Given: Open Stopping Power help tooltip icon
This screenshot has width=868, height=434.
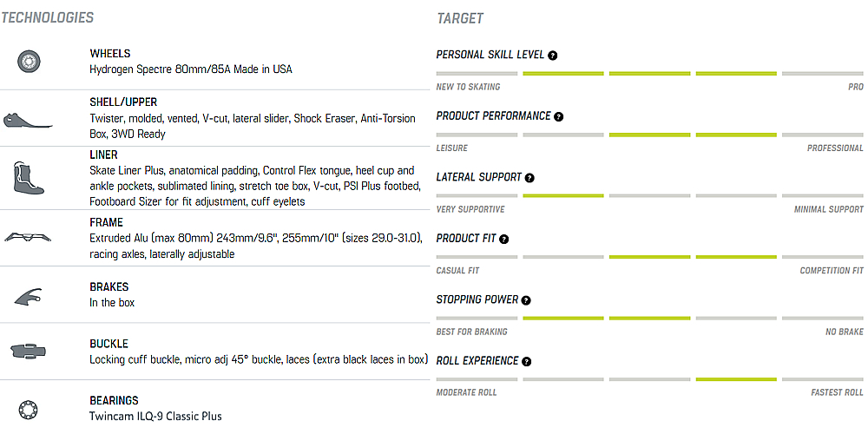Looking at the screenshot, I should (x=526, y=300).
